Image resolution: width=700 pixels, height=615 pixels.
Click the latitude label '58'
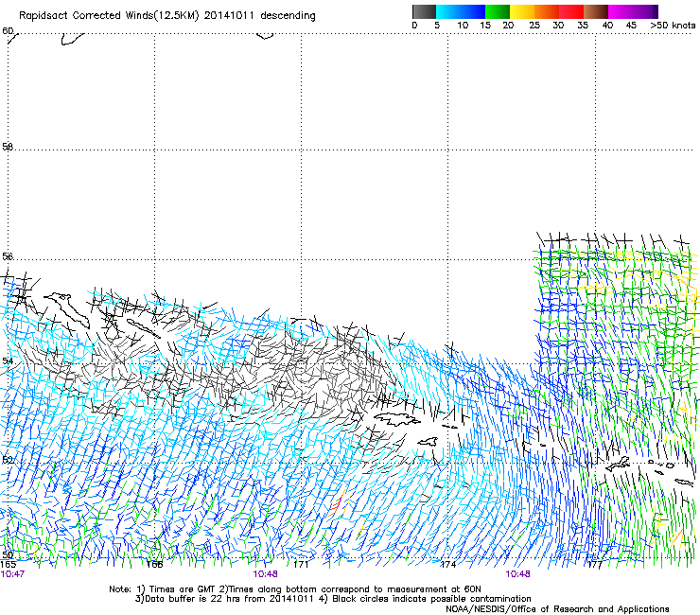[8, 147]
